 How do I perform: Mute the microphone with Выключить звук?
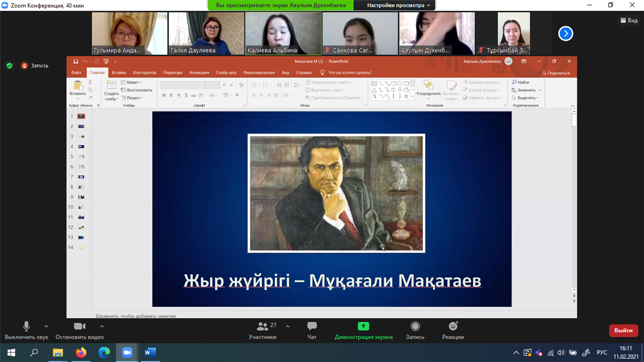26,327
